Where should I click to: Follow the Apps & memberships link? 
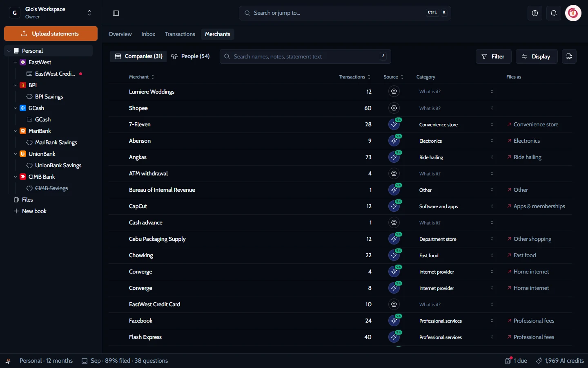coord(536,206)
